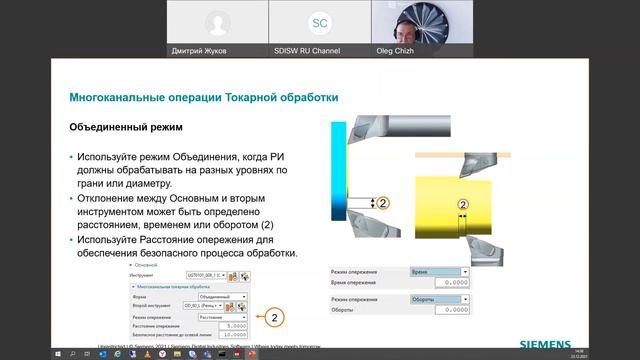This screenshot has width=640, height=360.
Task: Click the Форма row label
Action: (x=139, y=297)
